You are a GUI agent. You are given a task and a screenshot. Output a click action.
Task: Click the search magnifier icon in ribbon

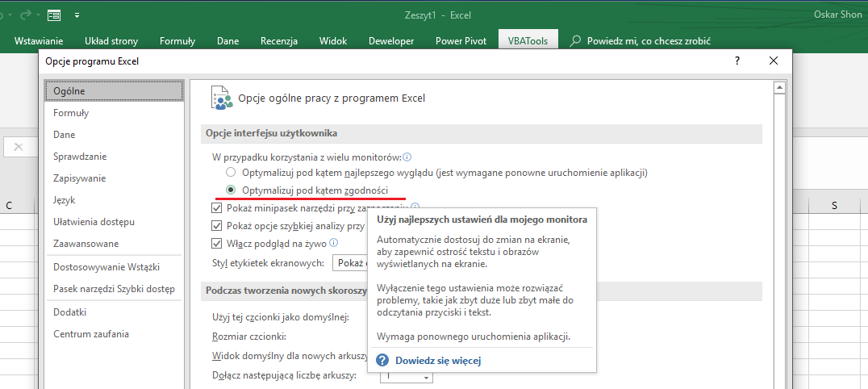(576, 40)
